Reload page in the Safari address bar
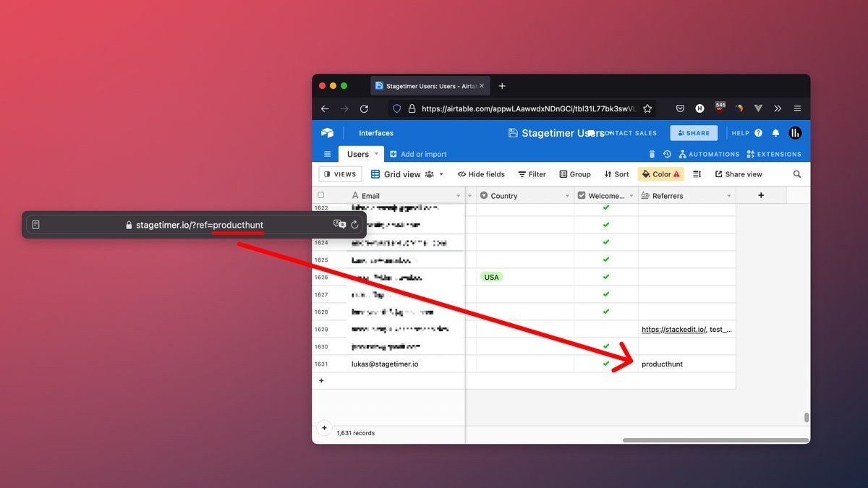 (354, 225)
